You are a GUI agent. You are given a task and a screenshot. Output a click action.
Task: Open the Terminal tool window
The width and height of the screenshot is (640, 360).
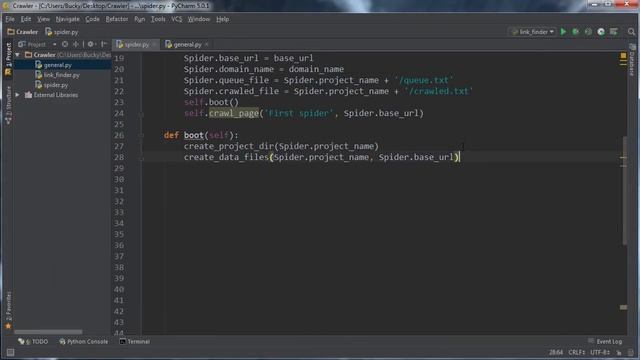click(135, 341)
